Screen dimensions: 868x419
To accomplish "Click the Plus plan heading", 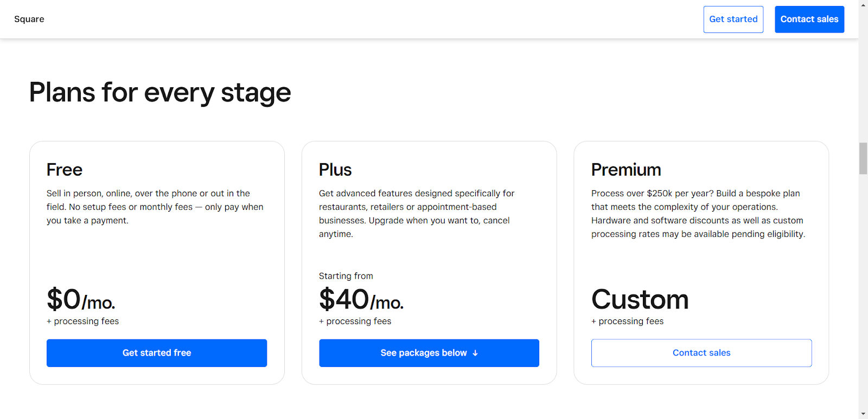I will (x=335, y=170).
